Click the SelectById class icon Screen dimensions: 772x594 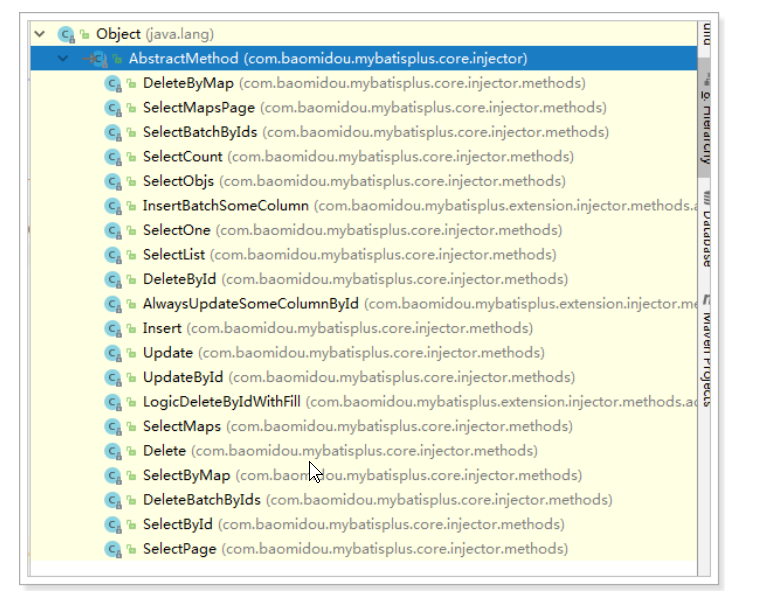113,525
